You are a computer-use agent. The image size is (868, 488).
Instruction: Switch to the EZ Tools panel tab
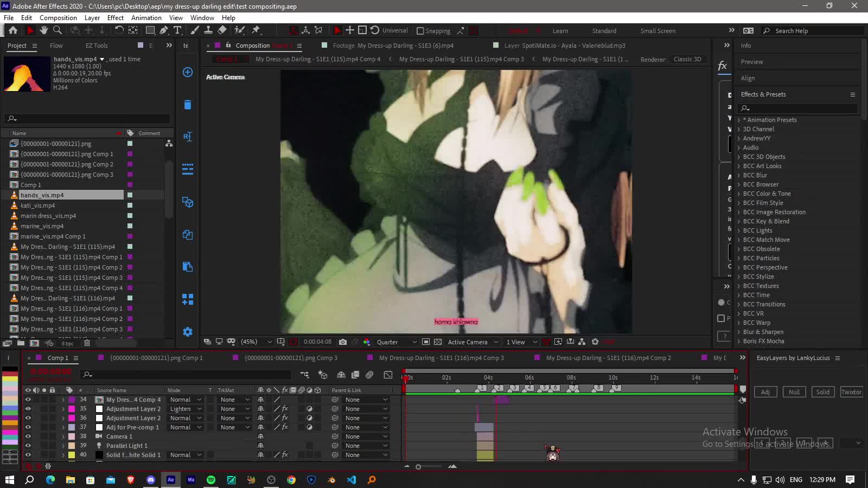tap(97, 46)
